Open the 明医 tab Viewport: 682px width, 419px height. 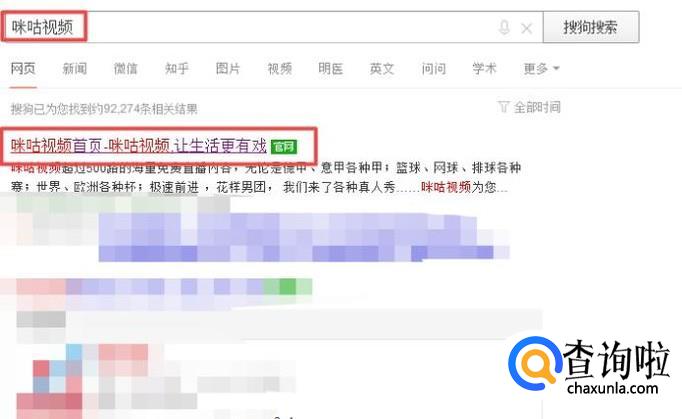click(x=331, y=69)
